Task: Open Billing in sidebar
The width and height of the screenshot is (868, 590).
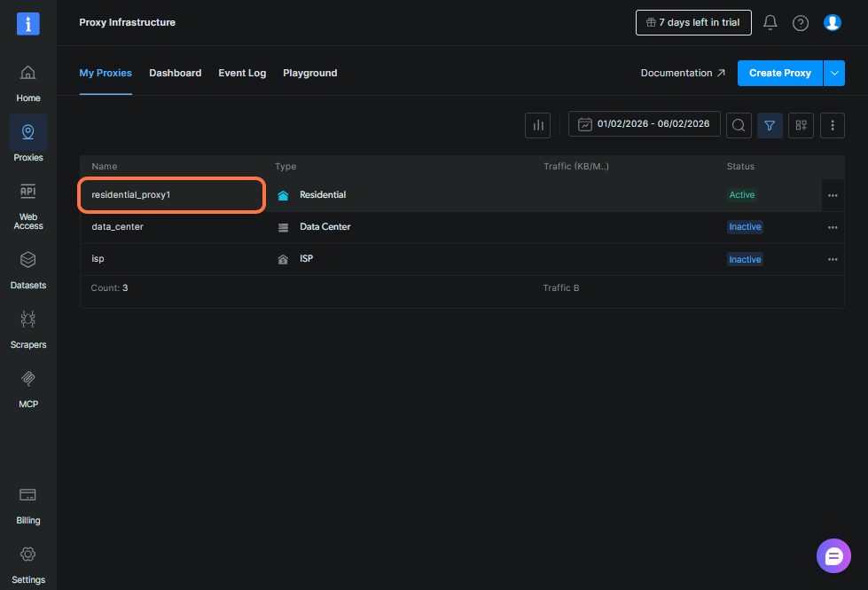Action: [x=28, y=505]
